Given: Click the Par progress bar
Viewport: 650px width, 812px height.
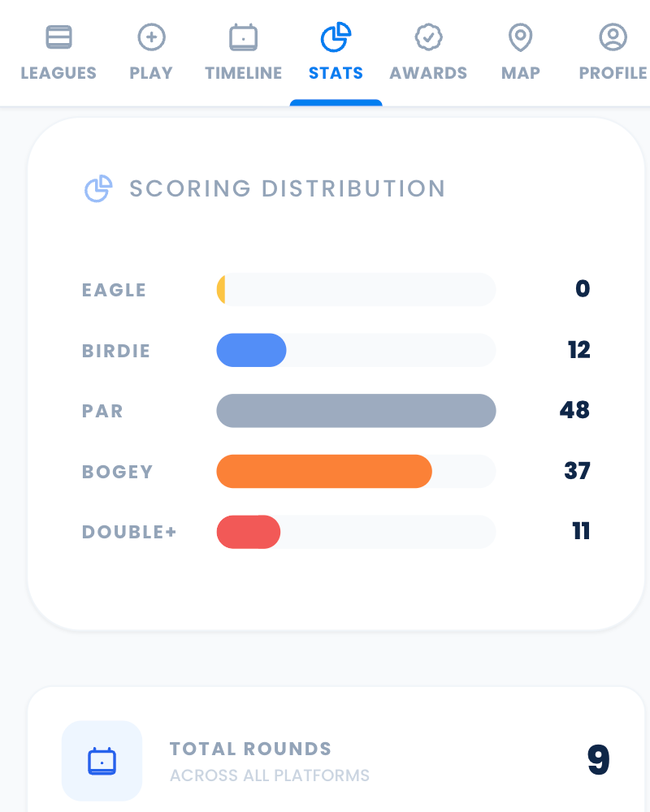Looking at the screenshot, I should pyautogui.click(x=356, y=410).
